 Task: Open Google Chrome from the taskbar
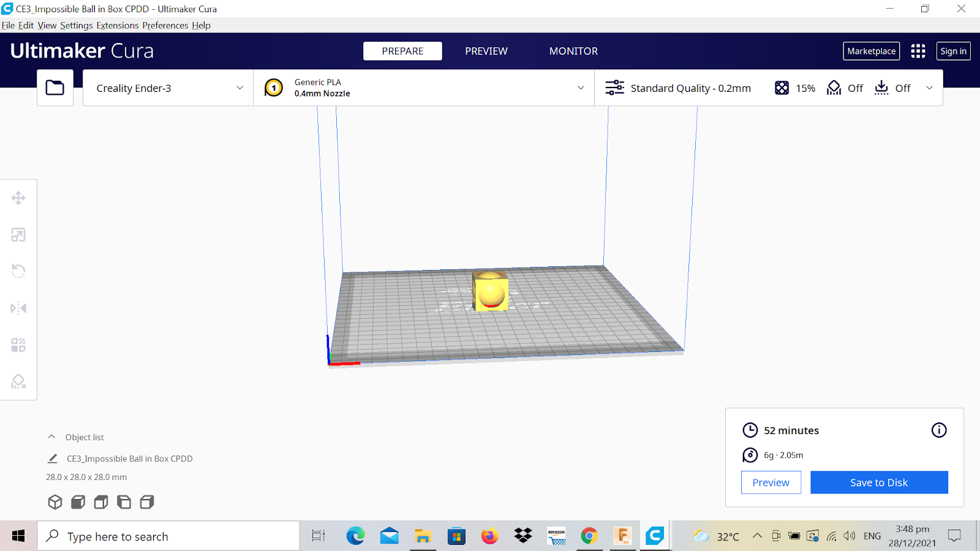click(x=589, y=536)
